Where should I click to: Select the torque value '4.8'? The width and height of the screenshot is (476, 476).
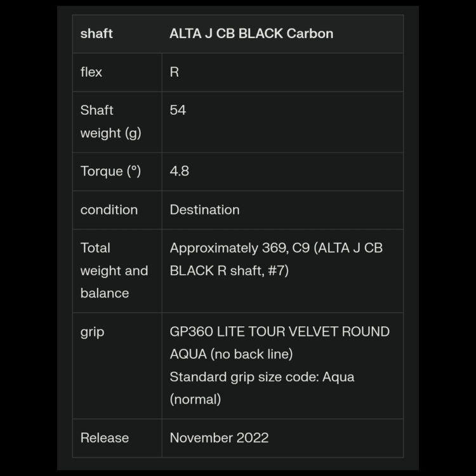tap(179, 171)
